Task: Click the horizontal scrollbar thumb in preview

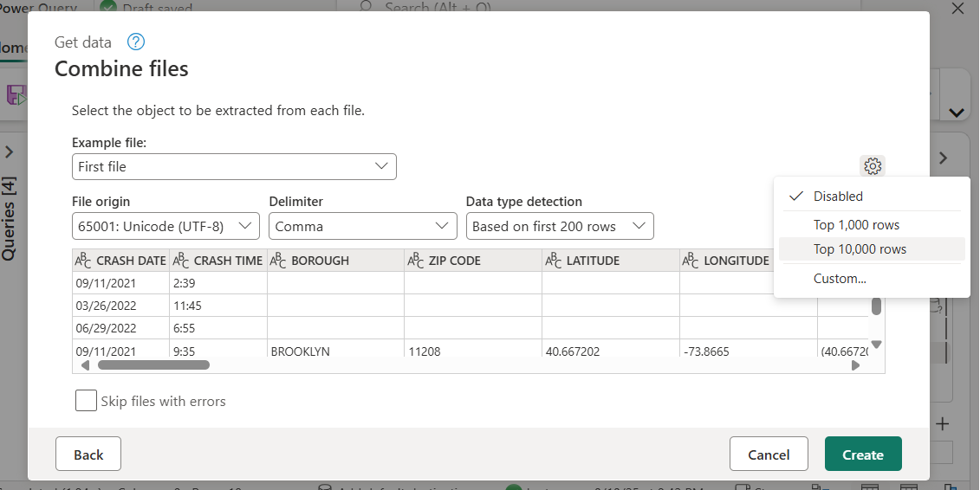Action: pos(153,364)
